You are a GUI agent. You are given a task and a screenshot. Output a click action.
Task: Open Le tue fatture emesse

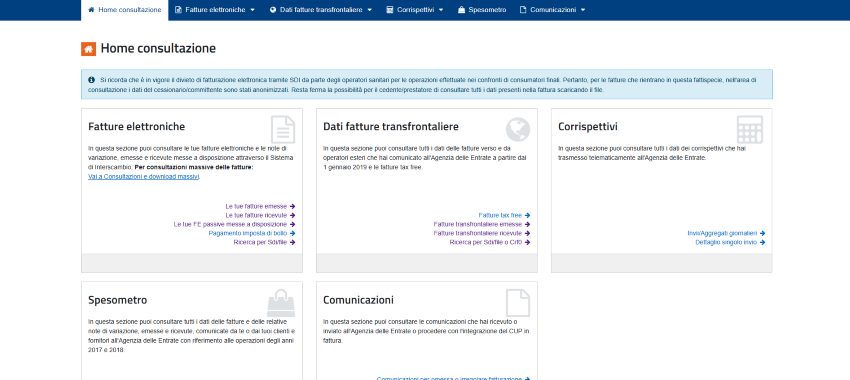(x=260, y=207)
